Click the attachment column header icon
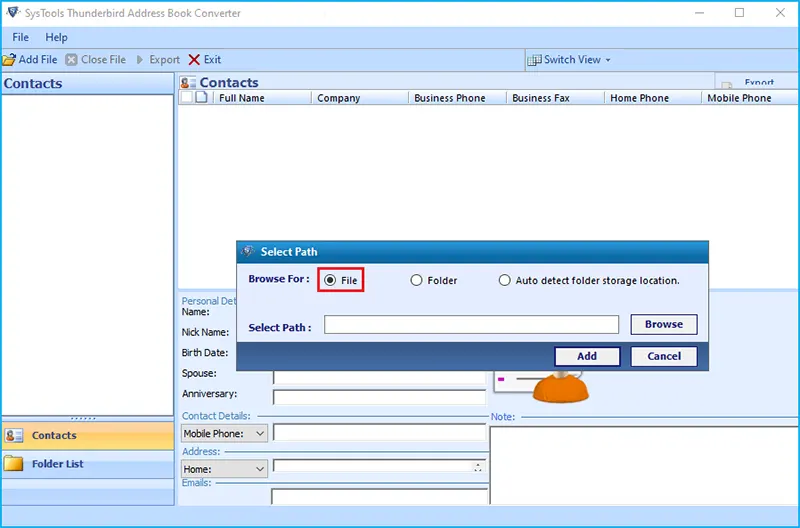Screen dimensions: 800x528 pyautogui.click(x=201, y=98)
